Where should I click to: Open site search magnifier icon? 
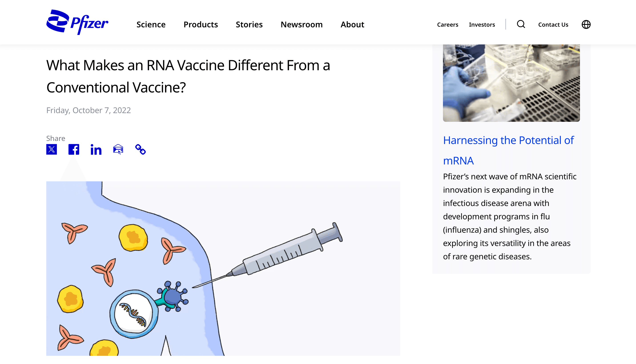click(521, 24)
